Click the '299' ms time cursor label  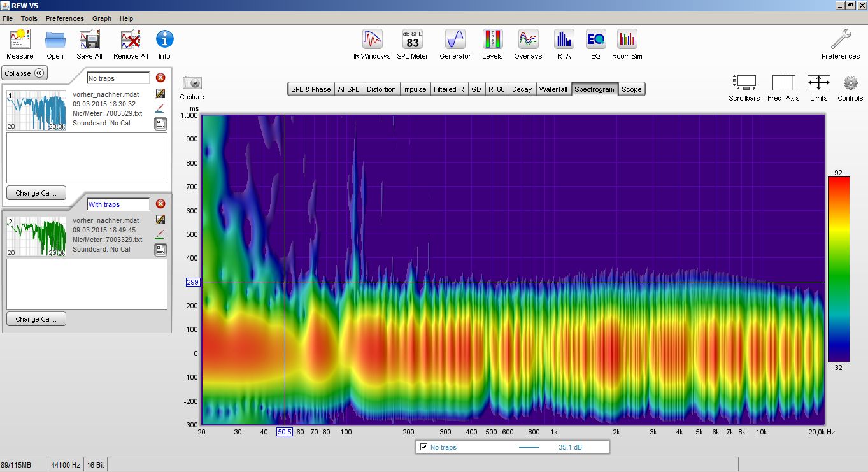pos(194,282)
